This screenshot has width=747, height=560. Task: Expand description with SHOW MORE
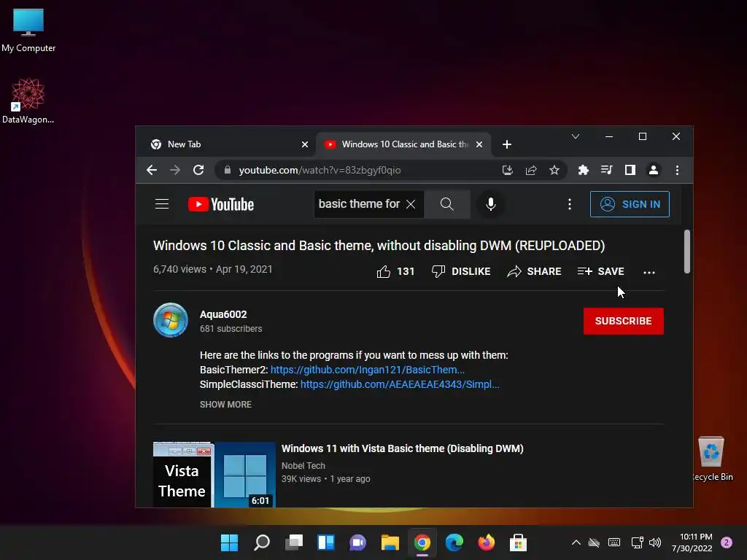[x=226, y=404]
